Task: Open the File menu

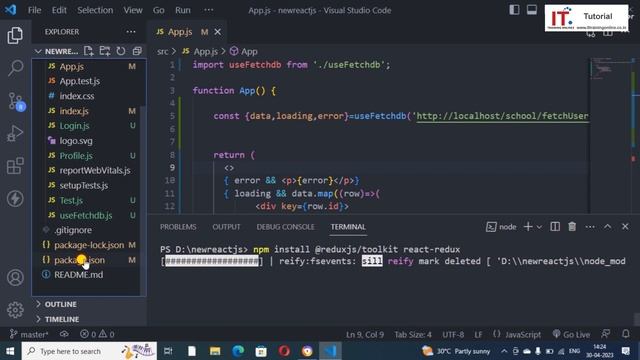Action: (35, 10)
